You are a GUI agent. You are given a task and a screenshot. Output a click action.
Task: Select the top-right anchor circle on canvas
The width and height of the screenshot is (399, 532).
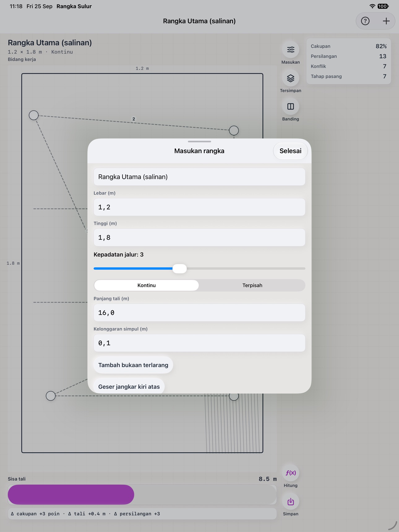[x=234, y=131]
